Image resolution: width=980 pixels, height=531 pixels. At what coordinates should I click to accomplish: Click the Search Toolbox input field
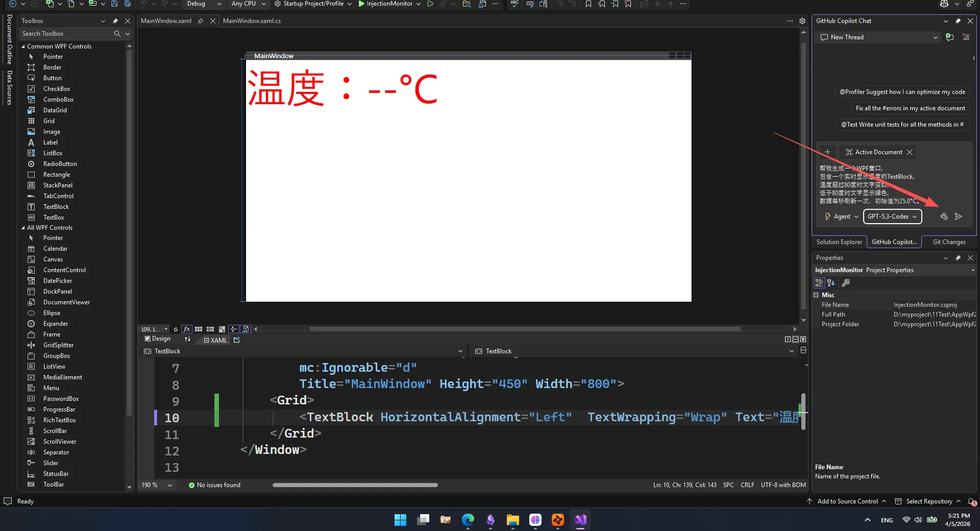[66, 34]
